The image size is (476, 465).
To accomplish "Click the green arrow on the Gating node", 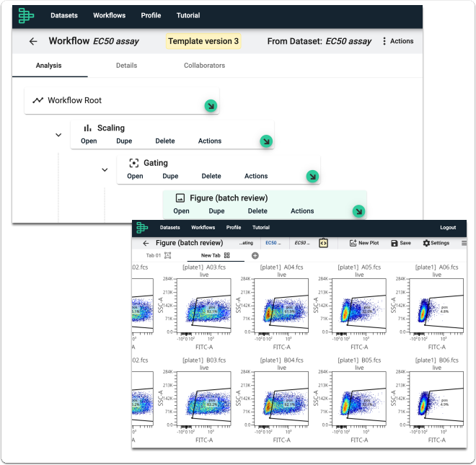I will pos(312,176).
